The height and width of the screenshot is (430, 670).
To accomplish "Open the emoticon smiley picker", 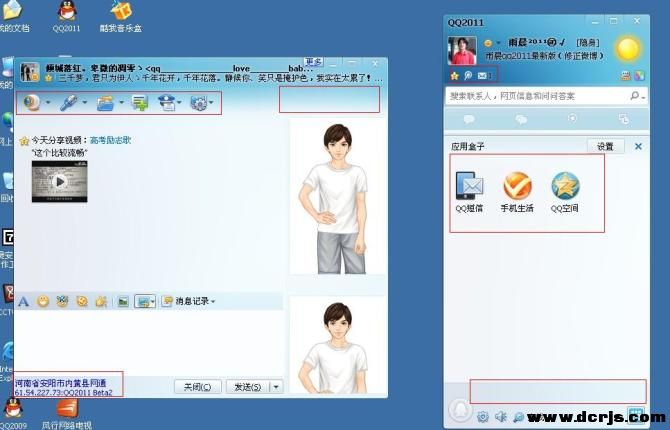I will tap(43, 302).
